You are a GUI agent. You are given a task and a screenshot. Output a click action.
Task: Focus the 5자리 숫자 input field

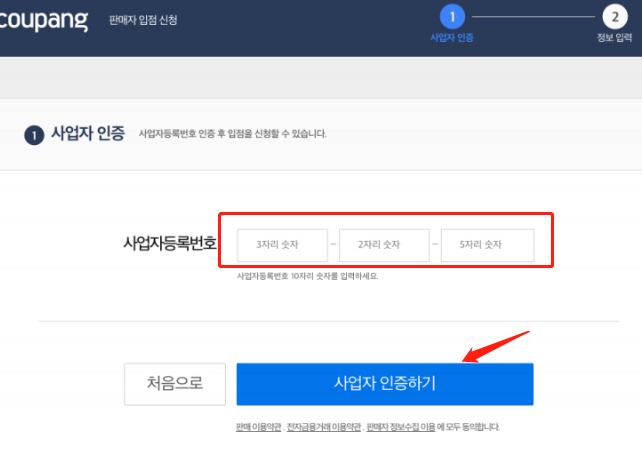(x=487, y=245)
